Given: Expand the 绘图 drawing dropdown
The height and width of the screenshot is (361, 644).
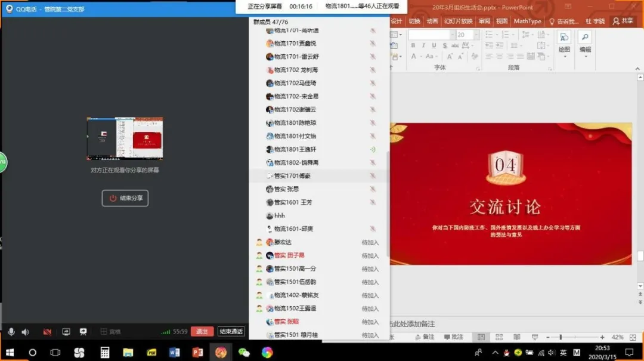Looking at the screenshot, I should (x=563, y=55).
